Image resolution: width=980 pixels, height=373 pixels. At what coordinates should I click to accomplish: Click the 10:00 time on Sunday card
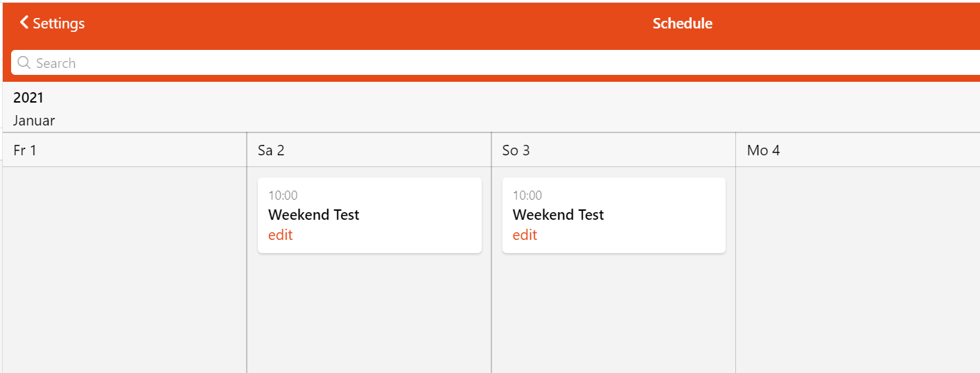(527, 196)
